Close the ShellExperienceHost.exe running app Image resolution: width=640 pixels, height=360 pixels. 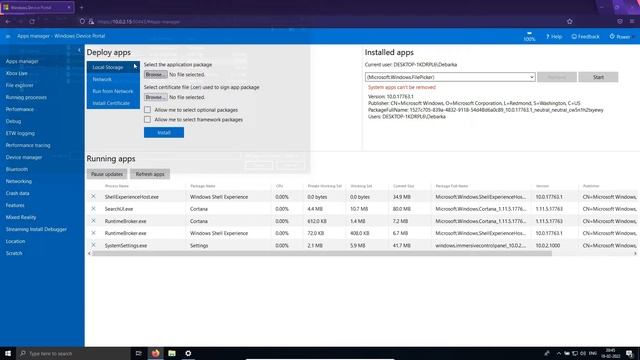tap(93, 196)
